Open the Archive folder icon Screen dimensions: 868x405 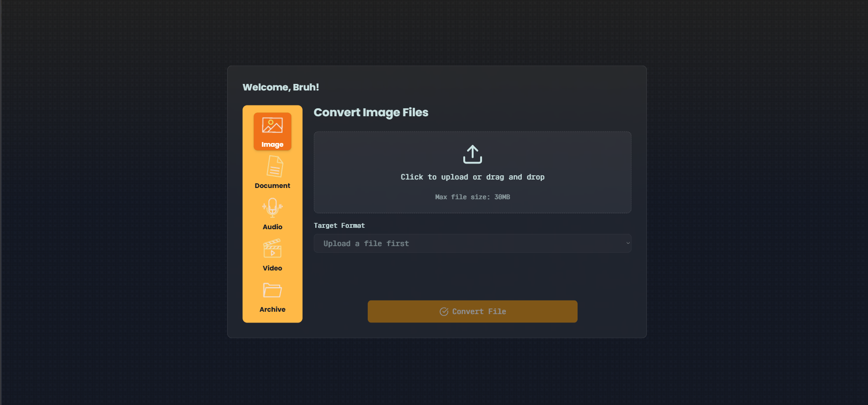coord(272,290)
